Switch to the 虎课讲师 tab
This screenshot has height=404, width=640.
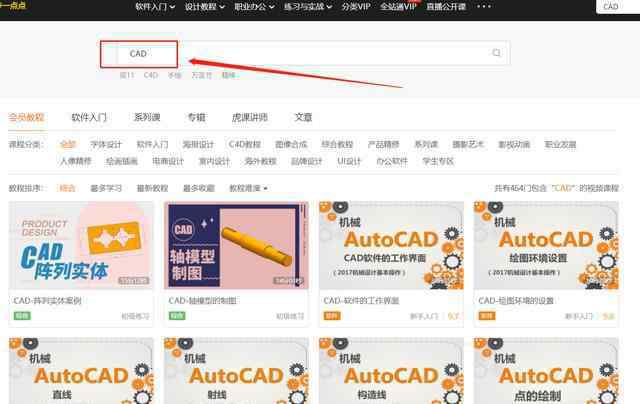[x=250, y=118]
